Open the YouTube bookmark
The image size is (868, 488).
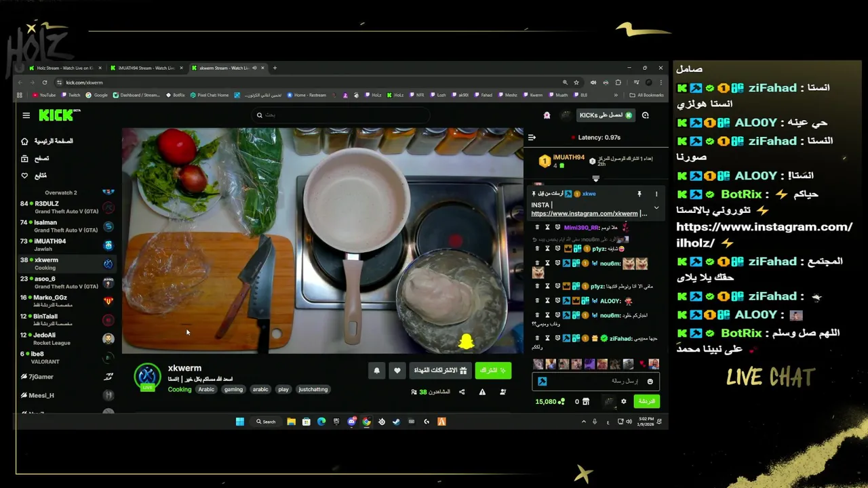[x=44, y=95]
